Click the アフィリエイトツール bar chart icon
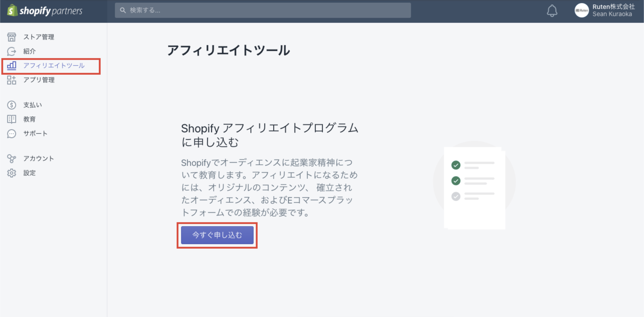 11,66
